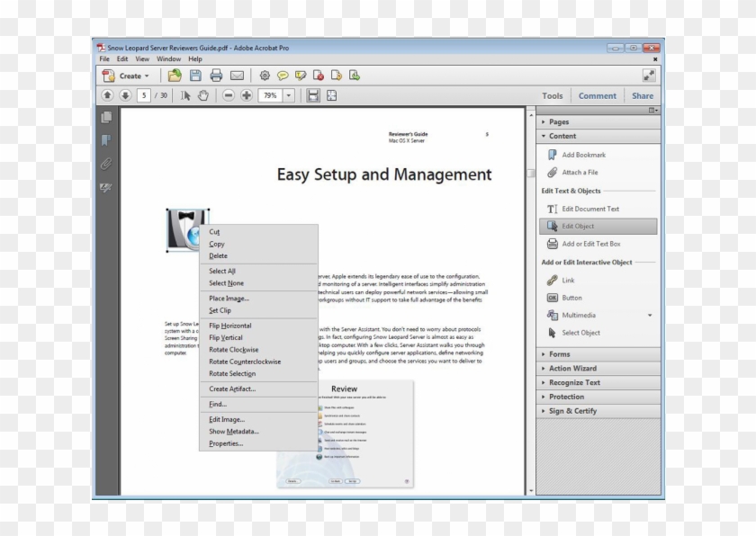This screenshot has width=756, height=536.
Task: Choose the Select Object tool
Action: 574,332
